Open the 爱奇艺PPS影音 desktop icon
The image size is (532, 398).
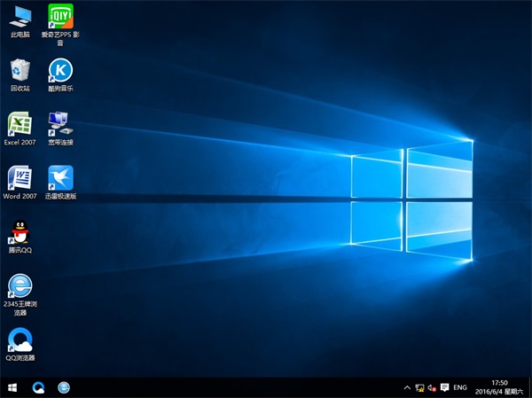tap(60, 16)
